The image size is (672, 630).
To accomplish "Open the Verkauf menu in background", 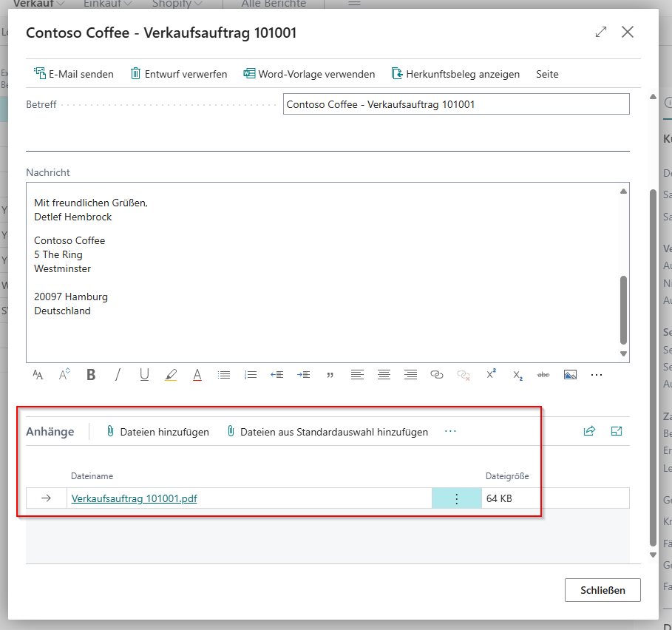I will coord(38,4).
